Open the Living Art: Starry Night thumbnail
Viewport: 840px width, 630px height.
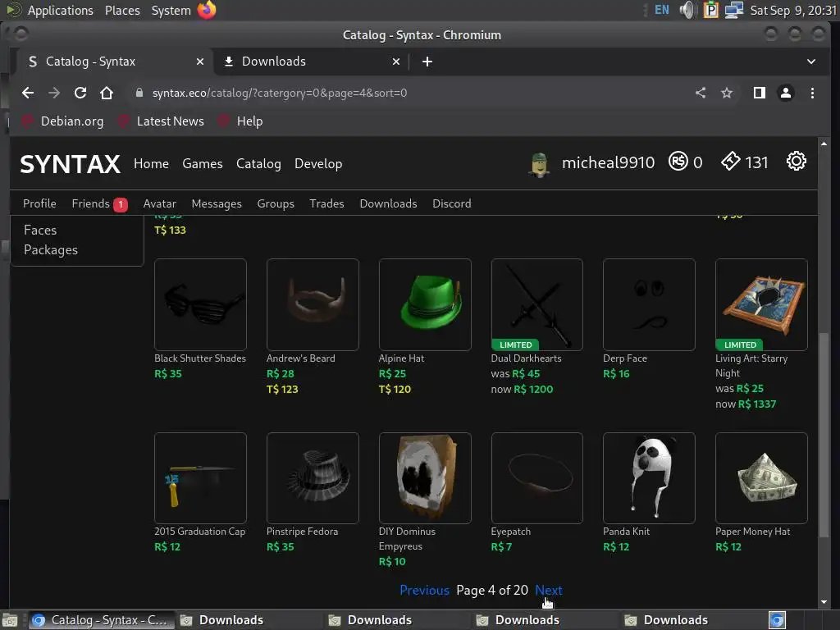(x=761, y=304)
